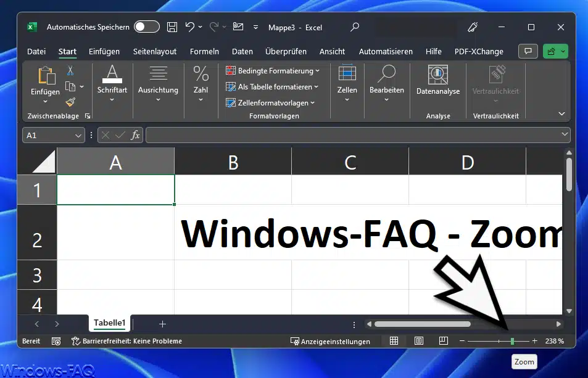The width and height of the screenshot is (588, 378).
Task: Click the horizontal scrollbar thumb
Action: [422, 324]
